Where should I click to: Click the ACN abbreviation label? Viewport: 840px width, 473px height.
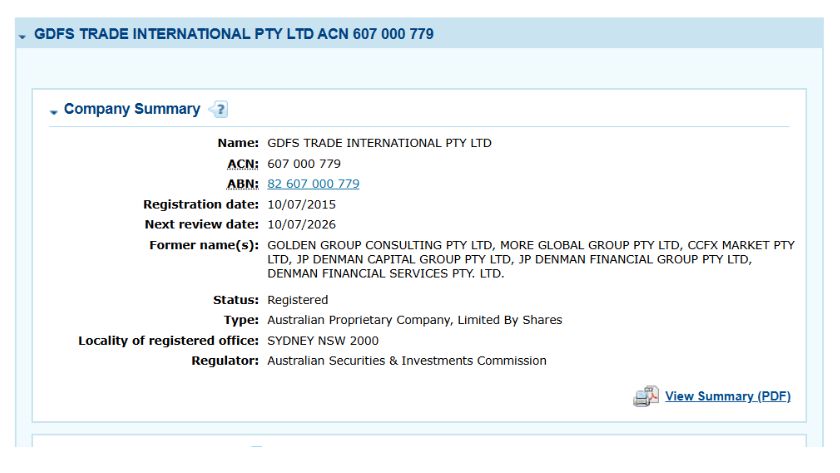point(243,163)
